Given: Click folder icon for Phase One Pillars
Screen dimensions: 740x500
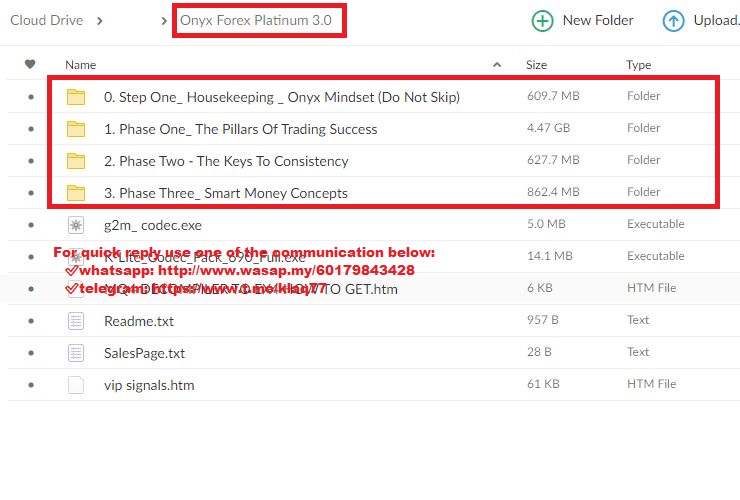Looking at the screenshot, I should tap(76, 129).
